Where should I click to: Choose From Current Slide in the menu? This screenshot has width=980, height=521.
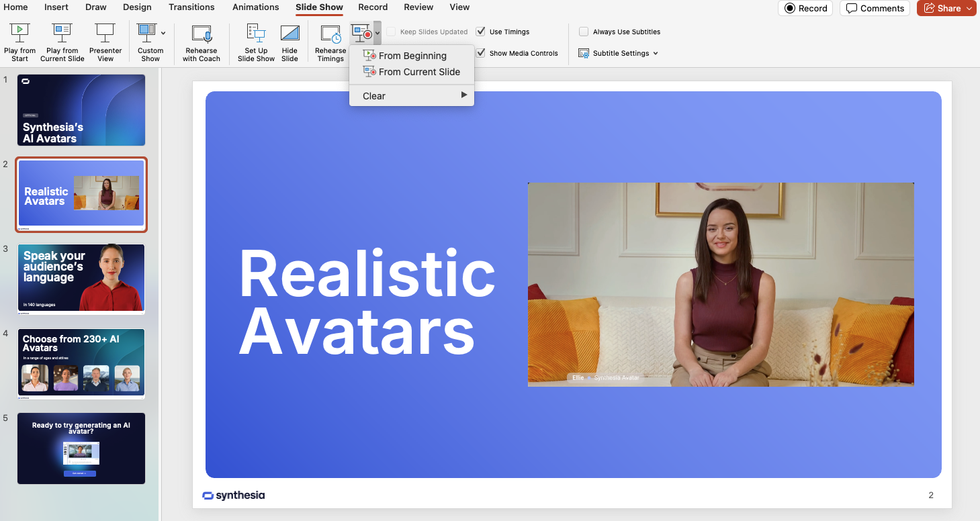(412, 72)
